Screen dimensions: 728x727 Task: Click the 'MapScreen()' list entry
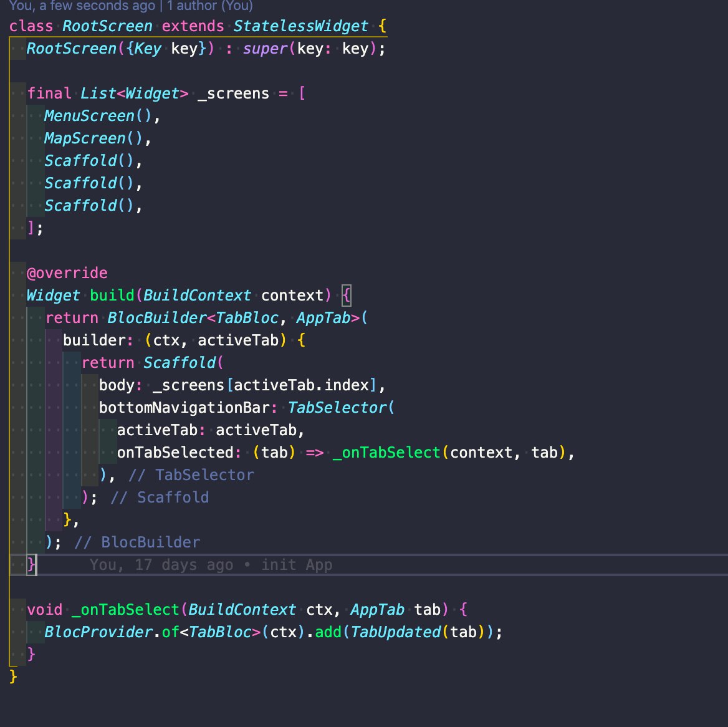pos(93,138)
